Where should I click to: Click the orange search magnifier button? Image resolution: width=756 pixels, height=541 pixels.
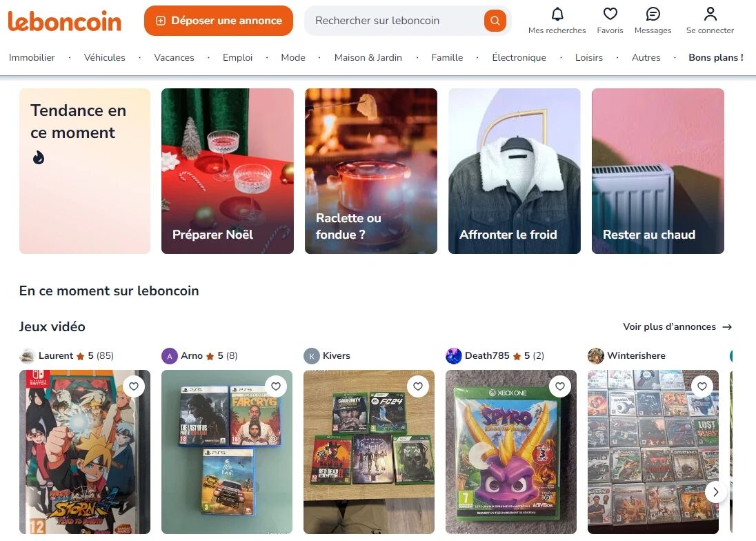tap(495, 21)
